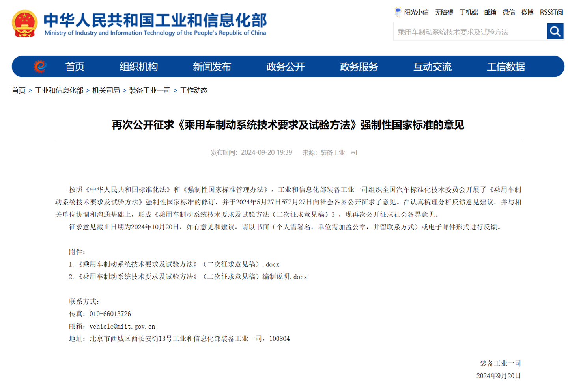Open the 互动交流 navigation menu

pyautogui.click(x=432, y=67)
